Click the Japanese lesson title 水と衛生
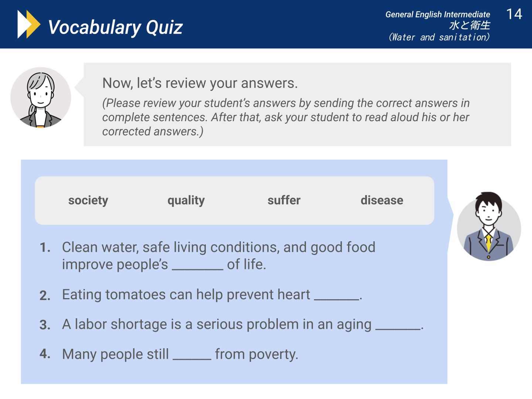Image resolution: width=532 pixels, height=399 pixels. tap(470, 25)
